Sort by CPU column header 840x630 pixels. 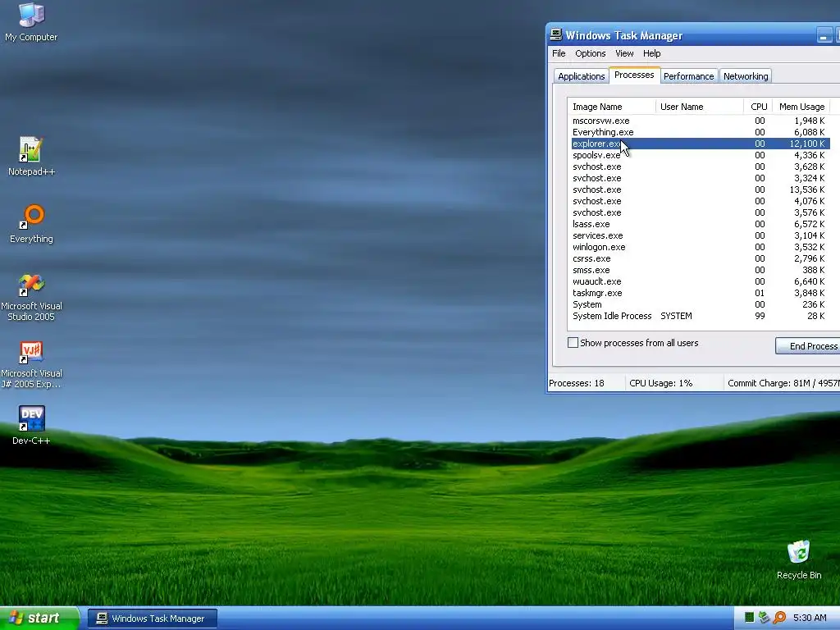click(759, 107)
